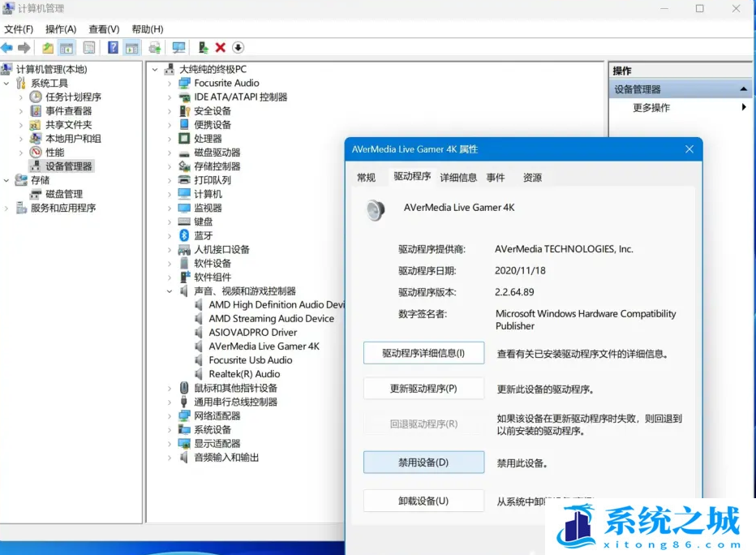Click the Focusrite Audio category icon

184,83
